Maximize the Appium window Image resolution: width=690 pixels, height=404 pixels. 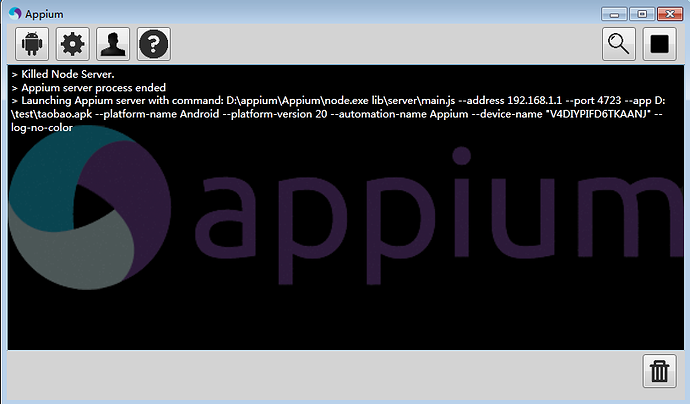point(642,14)
